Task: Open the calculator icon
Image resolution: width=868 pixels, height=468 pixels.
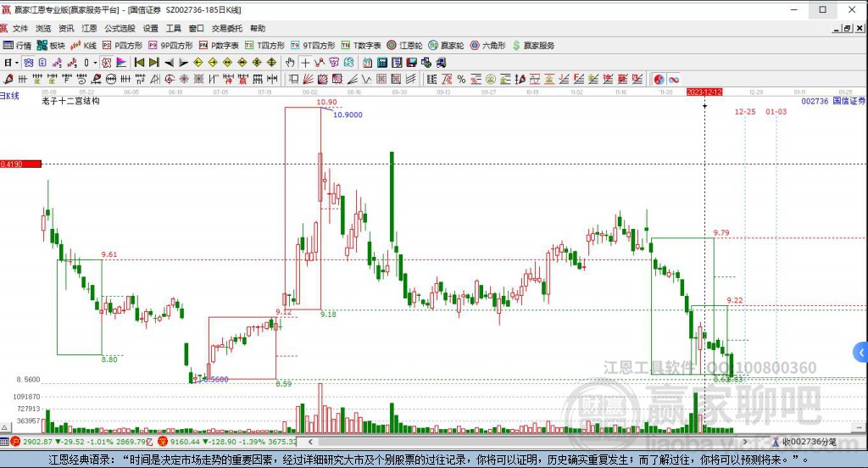Action: pyautogui.click(x=382, y=63)
